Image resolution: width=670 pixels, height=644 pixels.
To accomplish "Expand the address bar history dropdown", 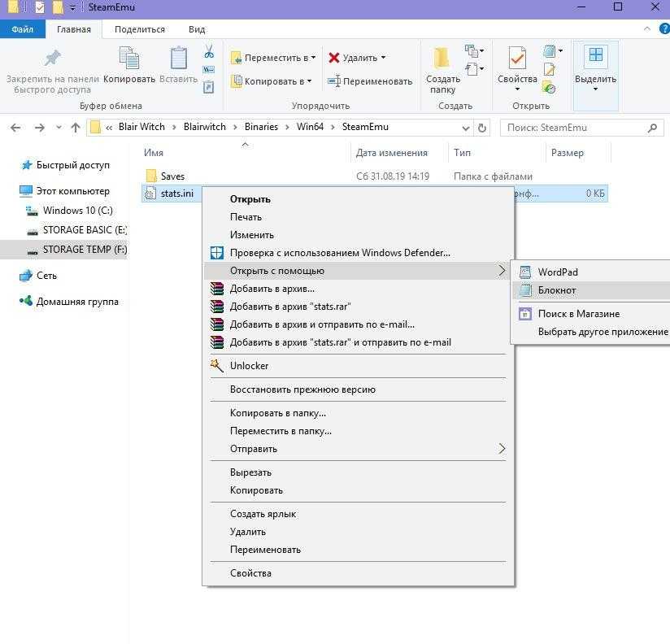I will point(465,128).
